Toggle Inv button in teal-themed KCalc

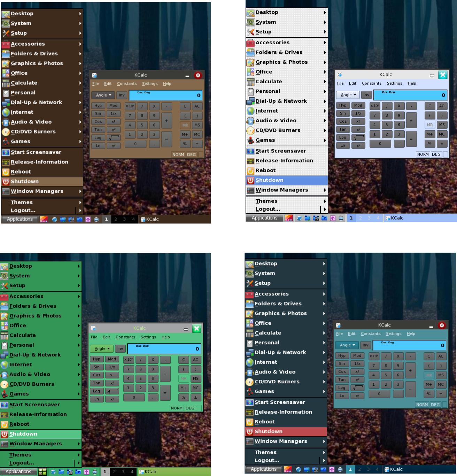(x=365, y=345)
